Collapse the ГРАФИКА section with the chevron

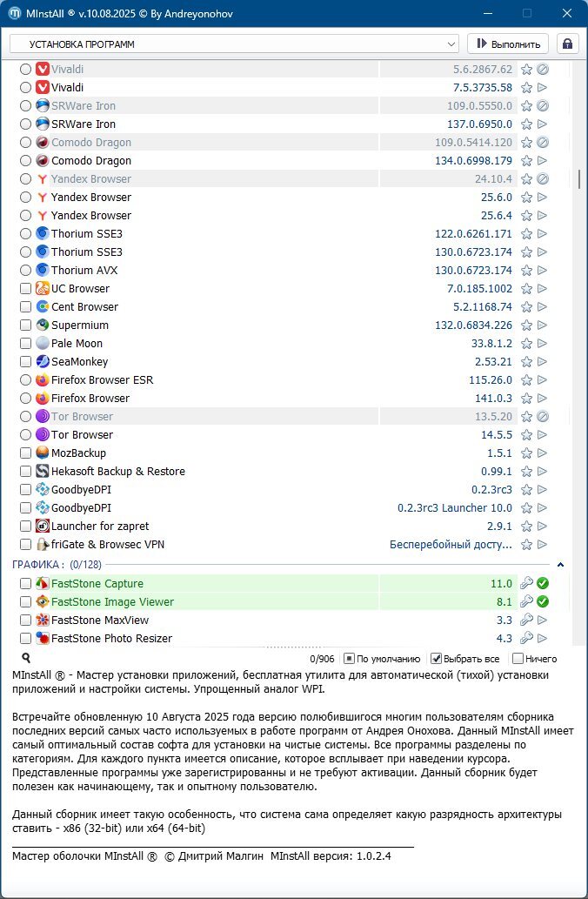tap(560, 565)
